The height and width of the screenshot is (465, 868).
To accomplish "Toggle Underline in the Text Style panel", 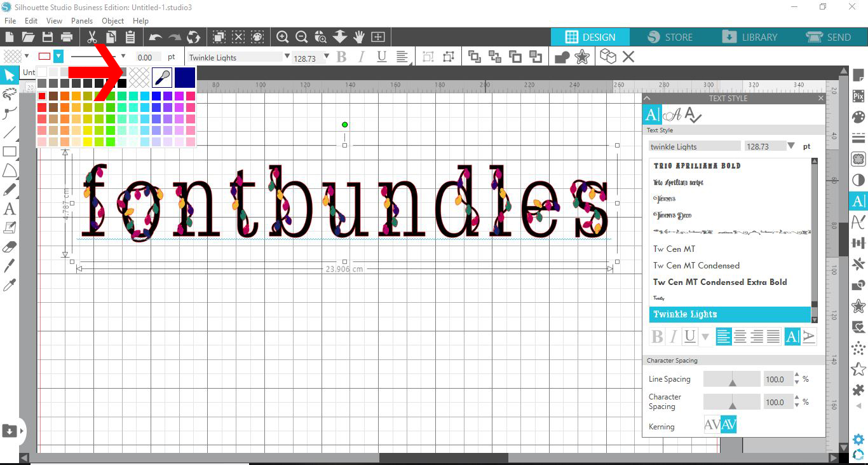I will [x=689, y=337].
